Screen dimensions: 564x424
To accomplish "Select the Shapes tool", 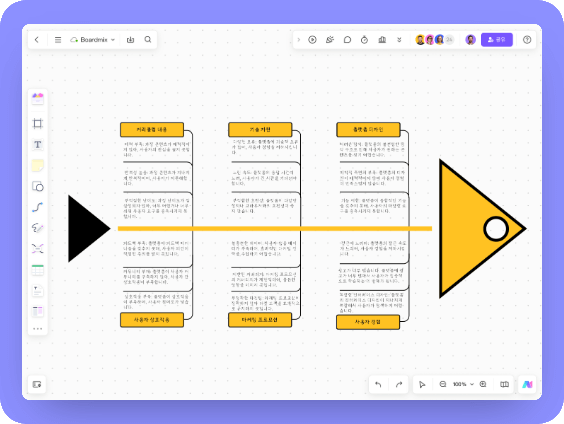I will pyautogui.click(x=38, y=186).
